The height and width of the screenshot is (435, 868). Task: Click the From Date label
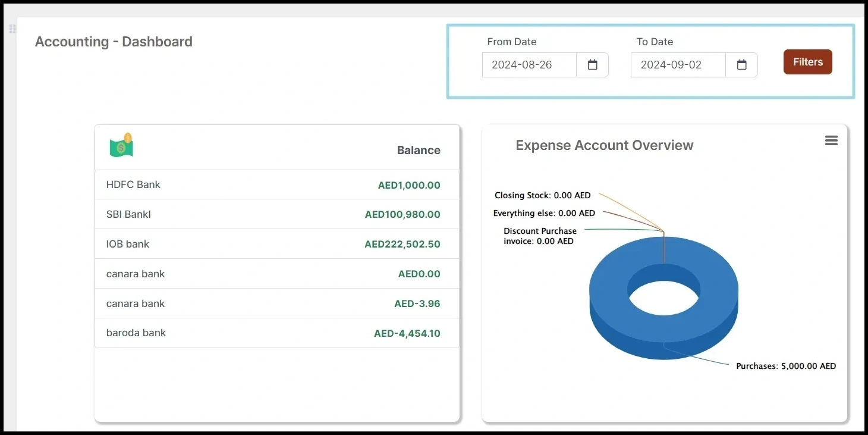coord(512,42)
